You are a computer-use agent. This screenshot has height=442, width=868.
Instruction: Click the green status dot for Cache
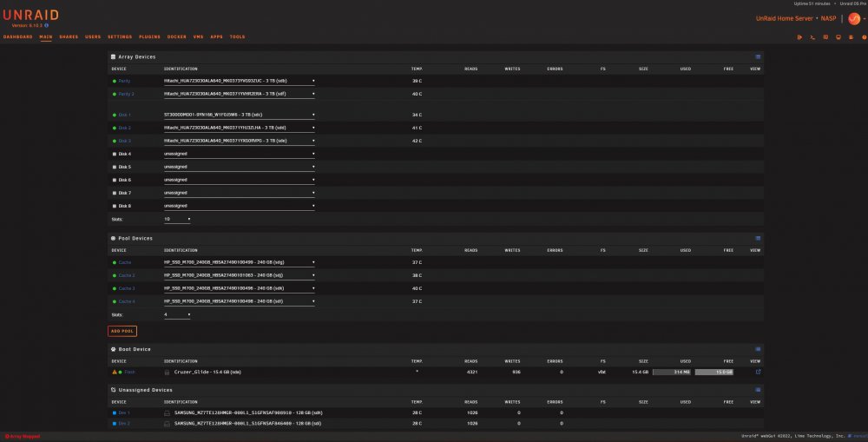[115, 262]
